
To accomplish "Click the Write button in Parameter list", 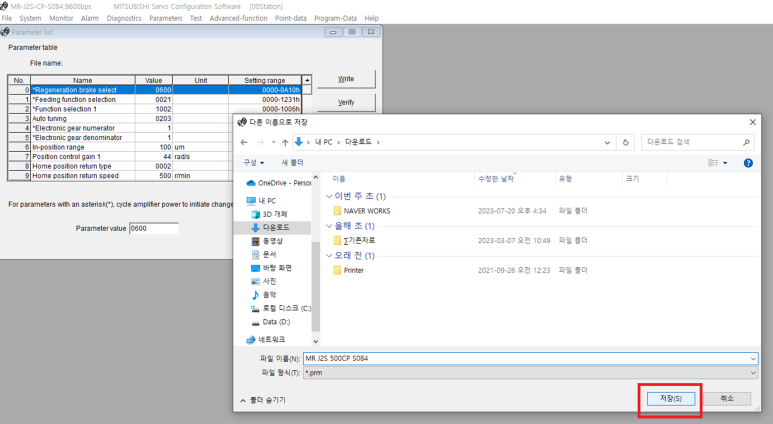I will click(x=346, y=79).
